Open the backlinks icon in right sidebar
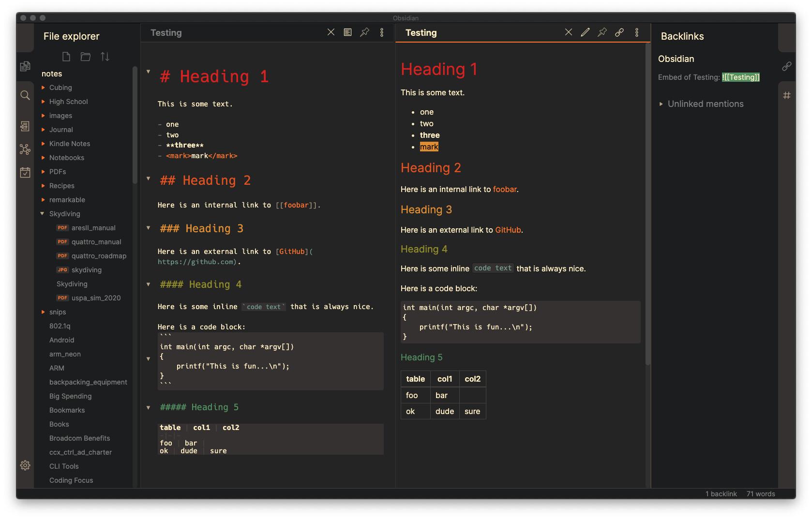812x519 pixels. (787, 66)
